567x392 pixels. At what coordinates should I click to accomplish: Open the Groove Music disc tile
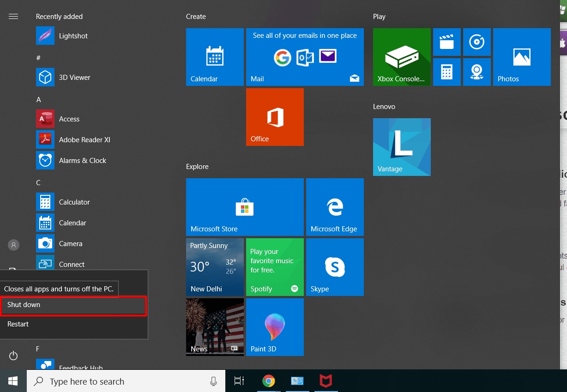(477, 42)
